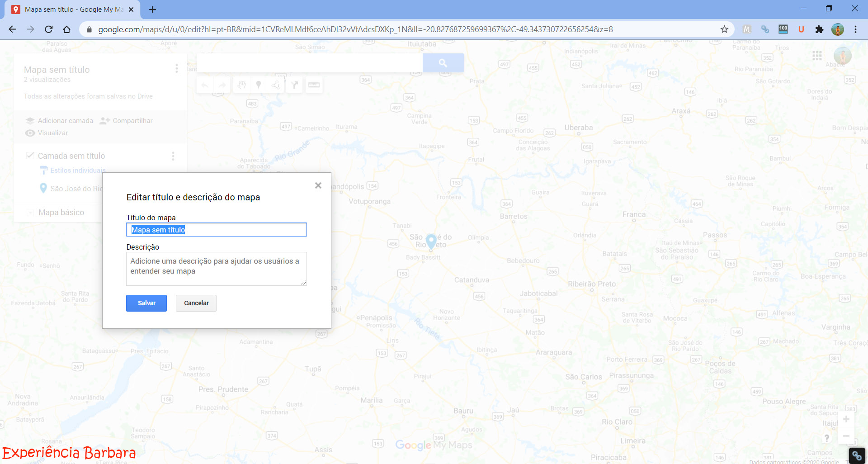Click into the Descrição text area
This screenshot has height=464, width=868.
(x=217, y=269)
